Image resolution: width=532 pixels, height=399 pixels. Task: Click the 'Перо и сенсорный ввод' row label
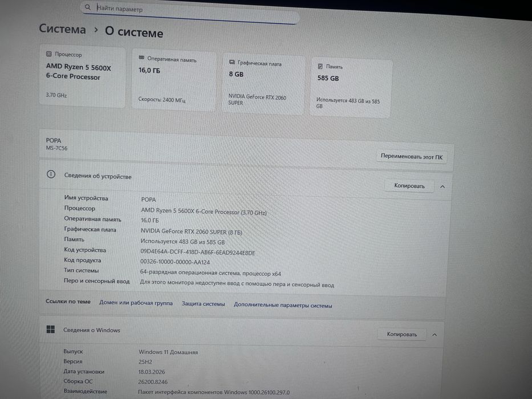tap(97, 281)
